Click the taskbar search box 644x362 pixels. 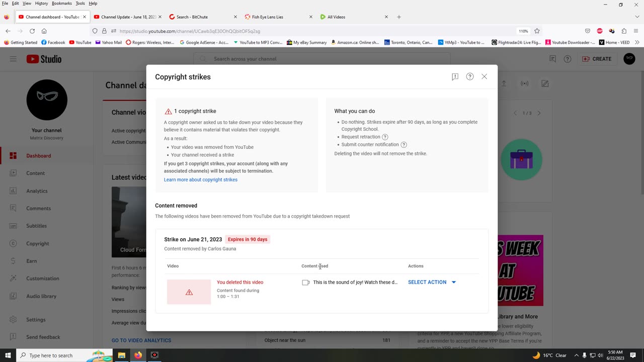click(65, 355)
